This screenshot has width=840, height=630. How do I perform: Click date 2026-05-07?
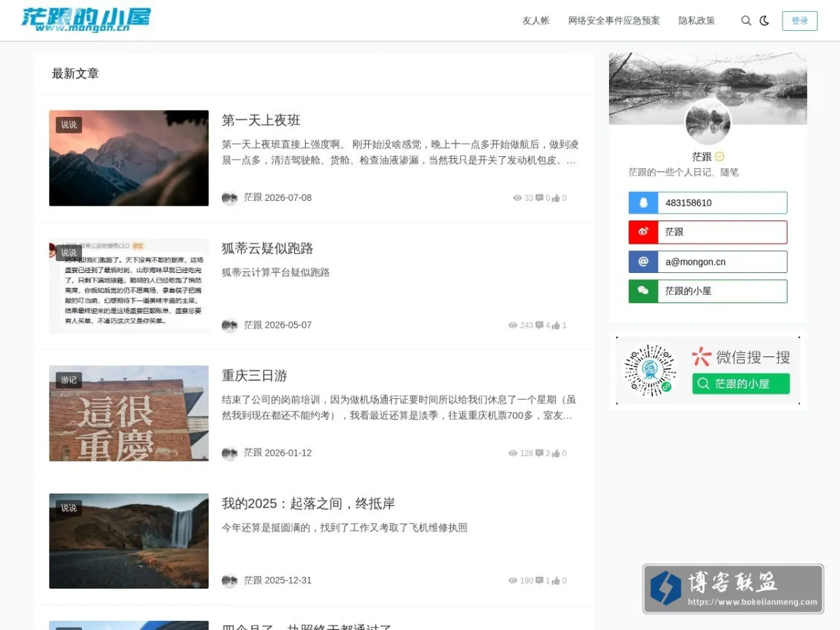point(288,325)
